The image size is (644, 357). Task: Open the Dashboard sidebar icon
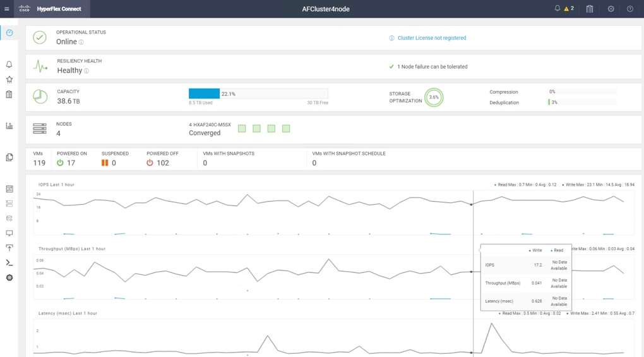point(9,33)
